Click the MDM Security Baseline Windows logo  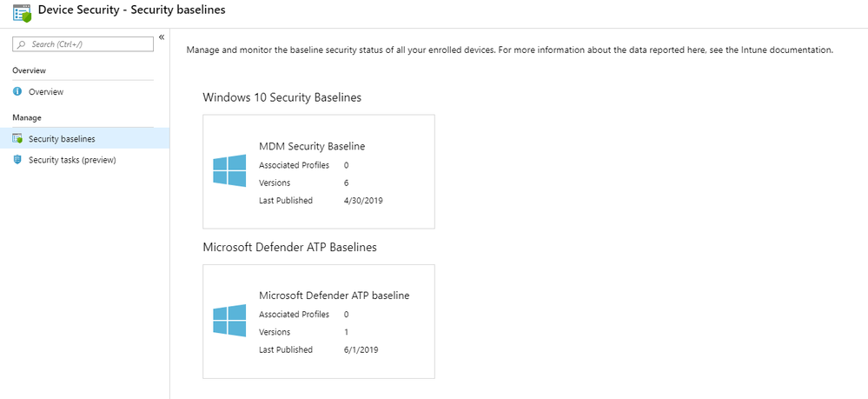(229, 170)
